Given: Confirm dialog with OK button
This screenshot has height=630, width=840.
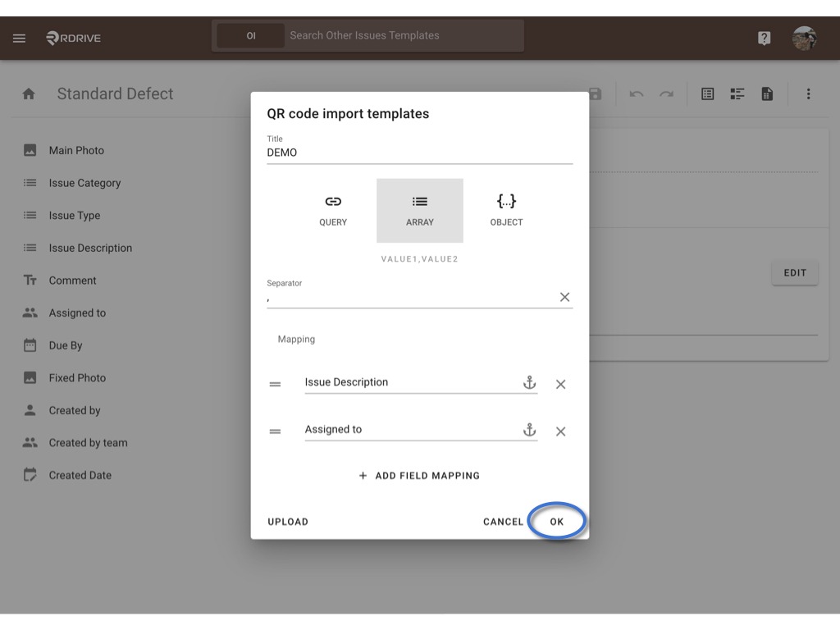Looking at the screenshot, I should pyautogui.click(x=557, y=522).
